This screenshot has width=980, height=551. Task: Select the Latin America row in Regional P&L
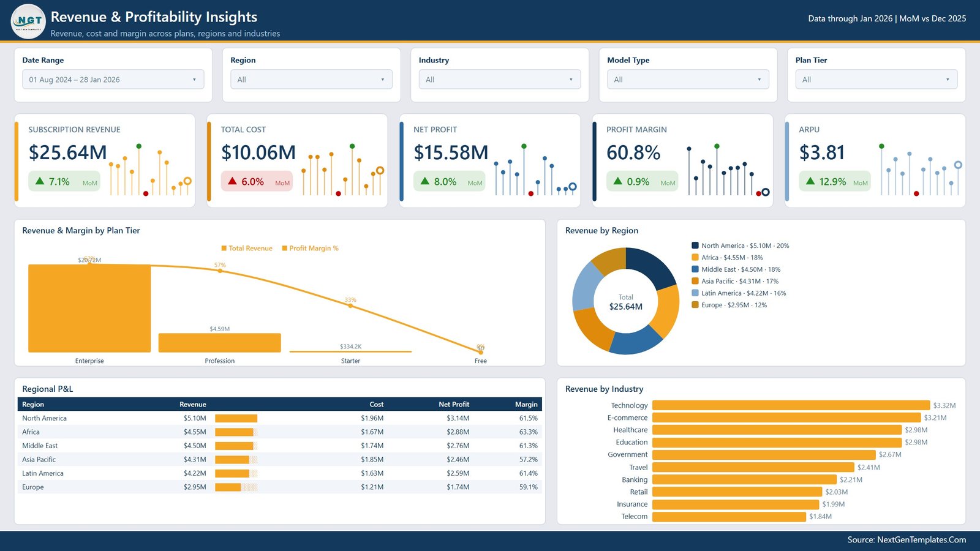click(x=280, y=473)
